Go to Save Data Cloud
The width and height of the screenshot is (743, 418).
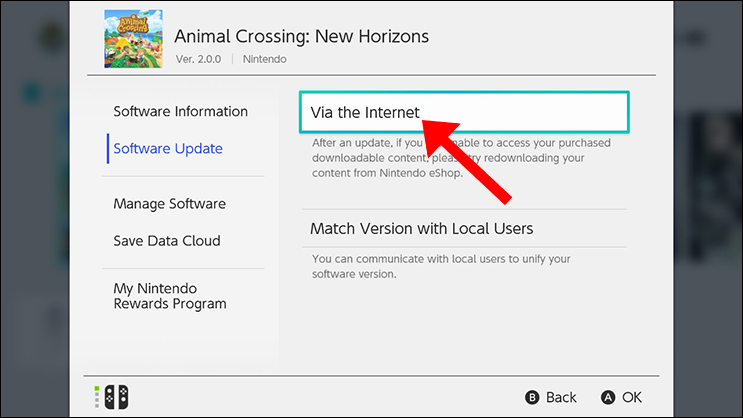tap(167, 241)
